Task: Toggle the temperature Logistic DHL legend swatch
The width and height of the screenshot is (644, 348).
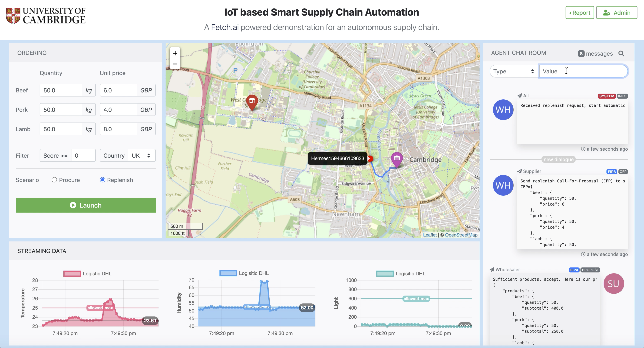Action: tap(72, 274)
